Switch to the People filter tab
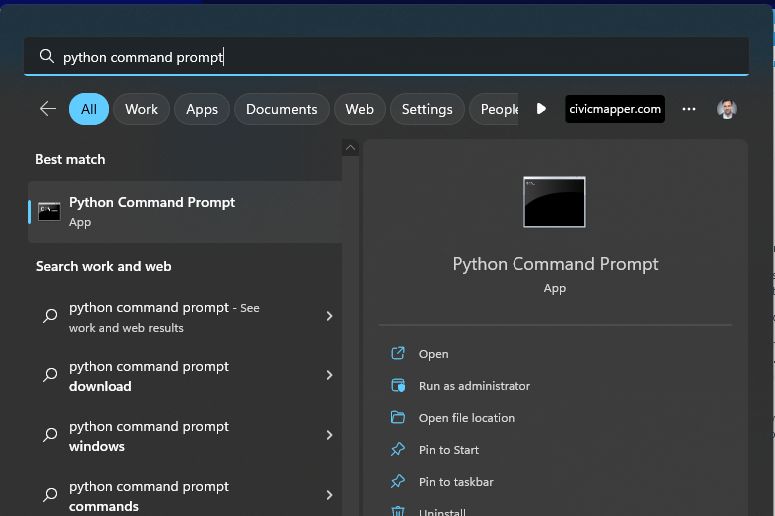 coord(494,109)
